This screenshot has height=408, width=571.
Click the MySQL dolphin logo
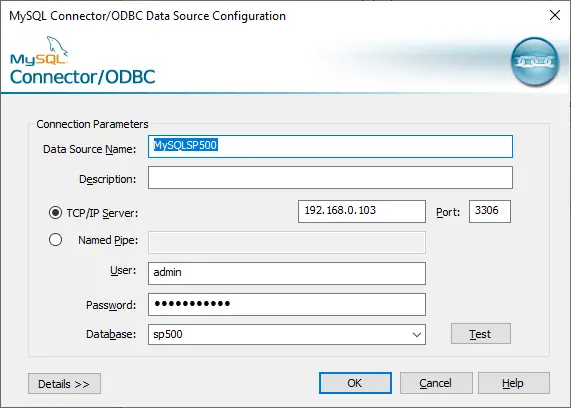point(39,51)
